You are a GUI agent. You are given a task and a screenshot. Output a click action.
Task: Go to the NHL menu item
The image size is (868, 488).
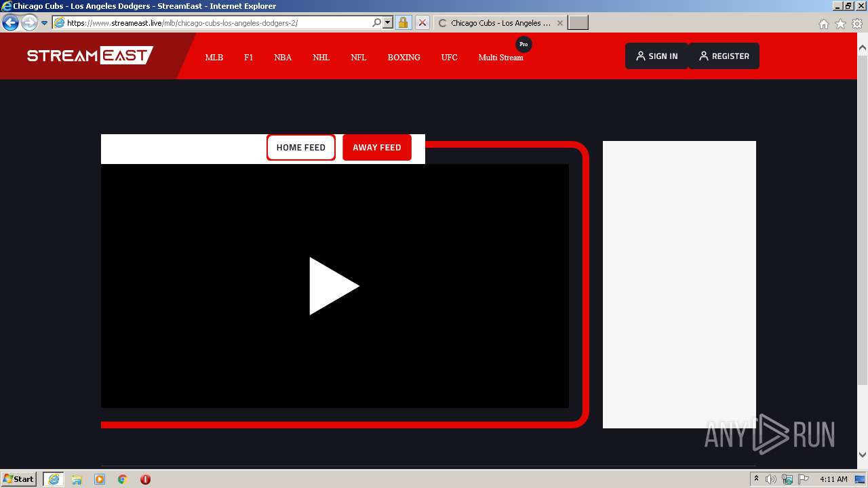[321, 58]
